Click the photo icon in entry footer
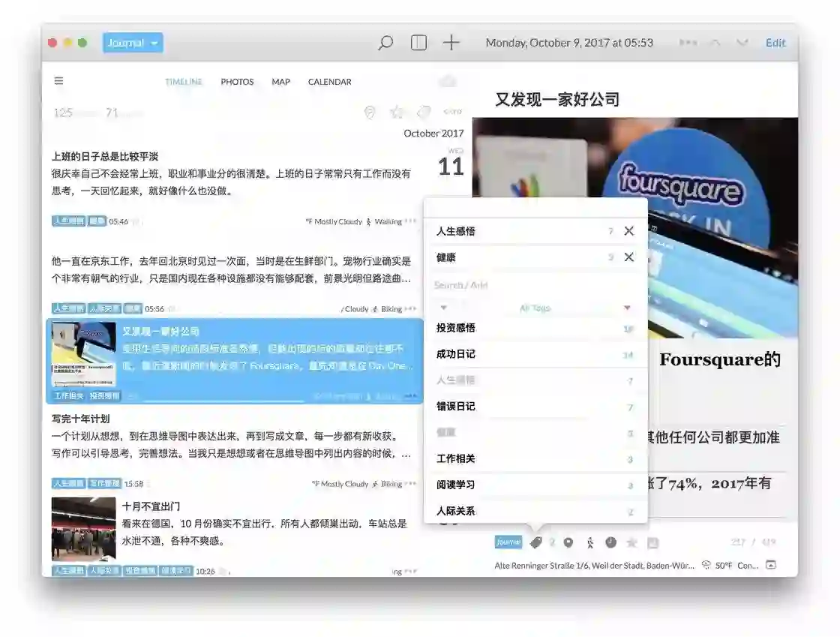 pyautogui.click(x=652, y=542)
